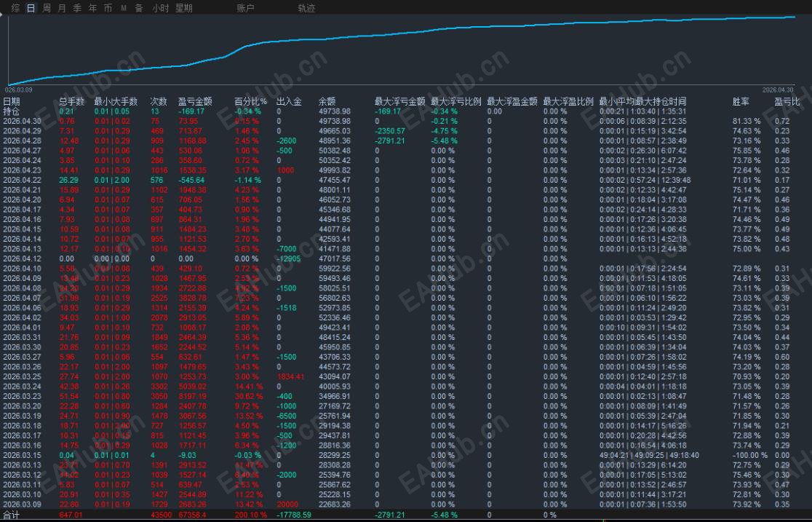
Task: Sort by the 胜率 column header
Action: [741, 102]
